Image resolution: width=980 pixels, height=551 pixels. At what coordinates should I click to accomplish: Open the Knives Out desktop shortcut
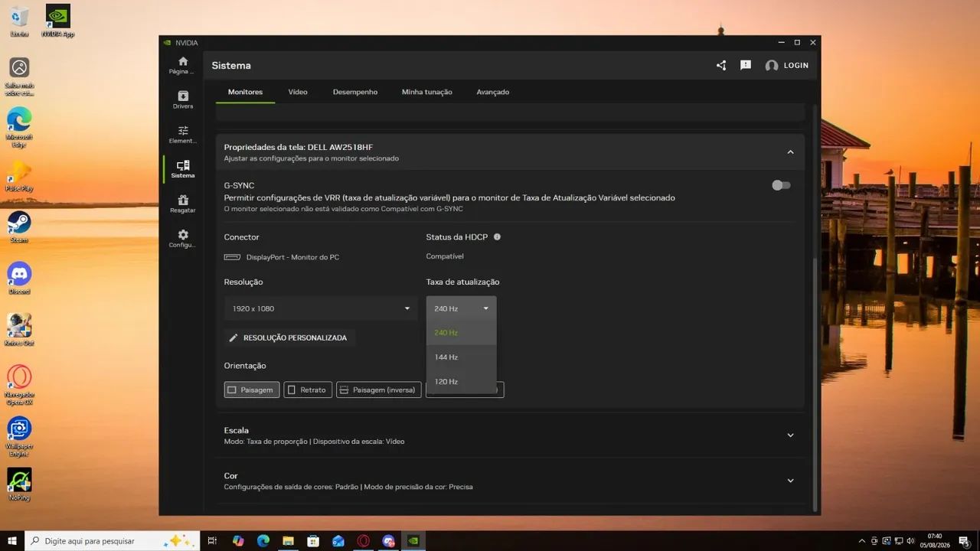(19, 330)
